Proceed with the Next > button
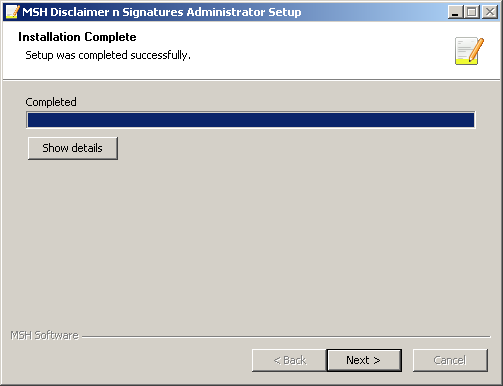503x386 pixels. pyautogui.click(x=364, y=360)
